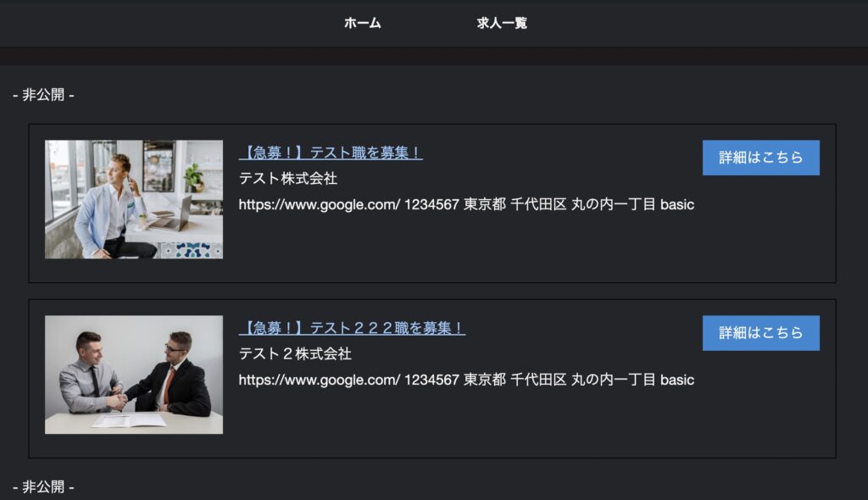Click the 東京都 千代田区 address in the second listing
Image resolution: width=868 pixels, height=500 pixels.
(x=515, y=380)
